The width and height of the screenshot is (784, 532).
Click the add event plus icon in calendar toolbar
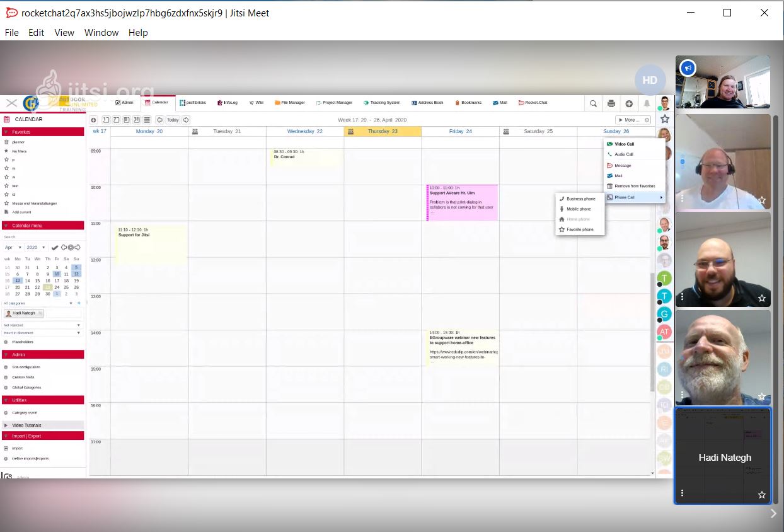94,120
